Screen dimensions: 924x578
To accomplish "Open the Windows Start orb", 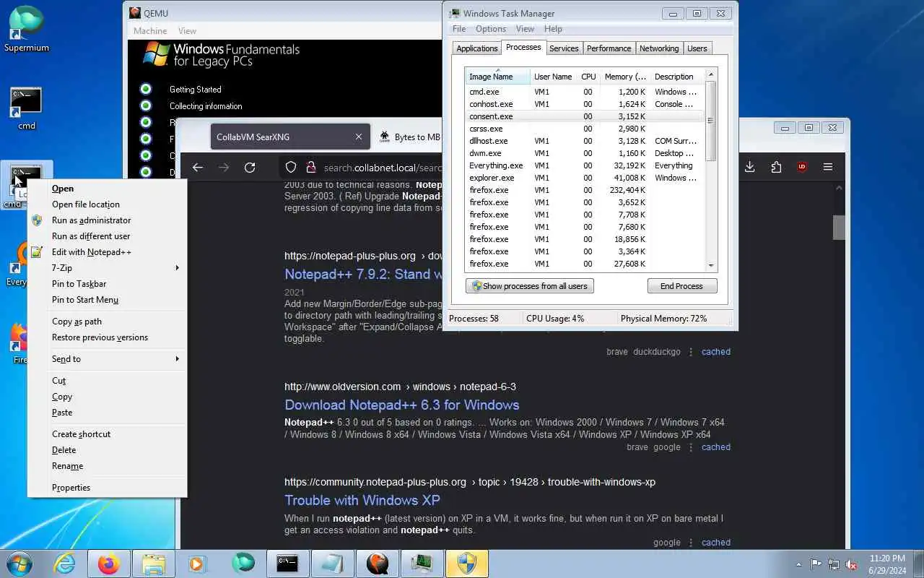I will 19,564.
